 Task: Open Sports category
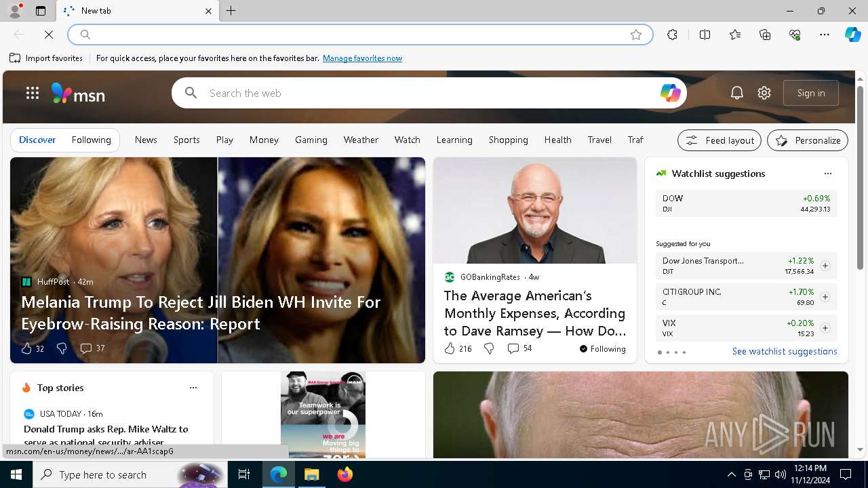click(186, 140)
